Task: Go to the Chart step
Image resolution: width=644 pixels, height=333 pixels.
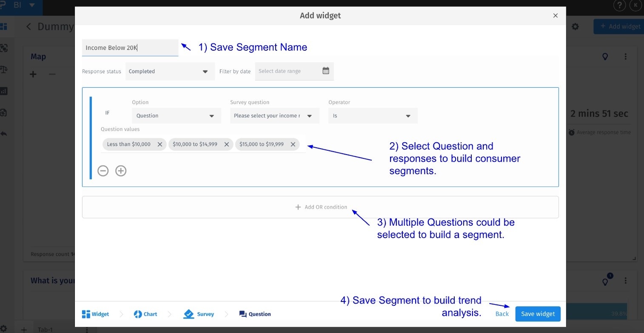Action: coord(145,314)
